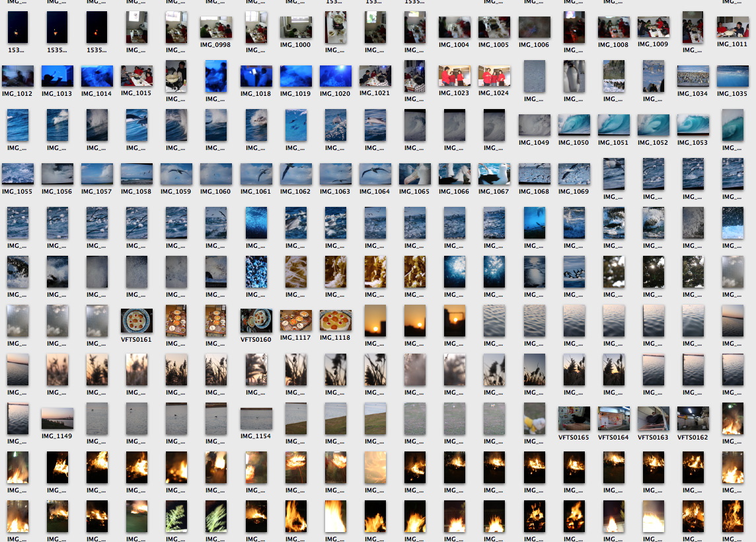Click the IMG_1000 image file
756x542 pixels.
click(295, 28)
